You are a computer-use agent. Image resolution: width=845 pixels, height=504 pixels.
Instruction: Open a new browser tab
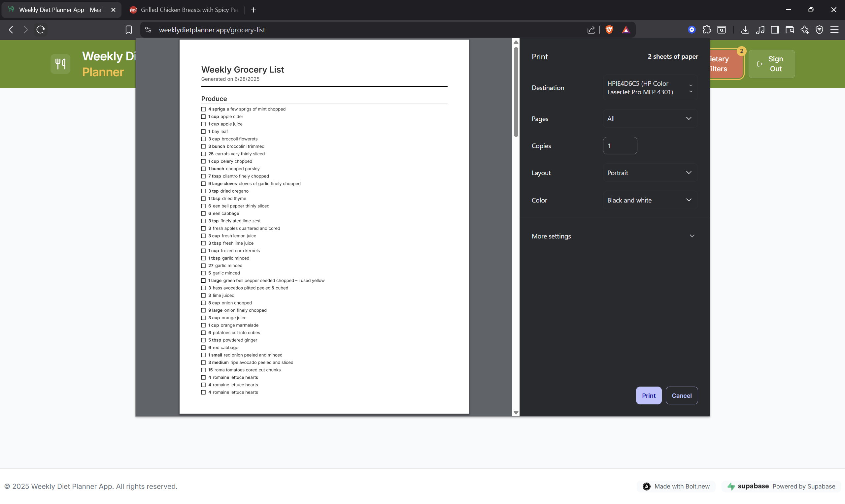coord(253,10)
